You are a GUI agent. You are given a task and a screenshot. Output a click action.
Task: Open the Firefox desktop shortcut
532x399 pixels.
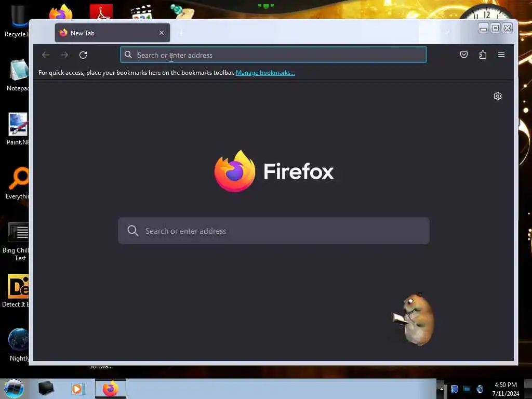click(x=61, y=12)
